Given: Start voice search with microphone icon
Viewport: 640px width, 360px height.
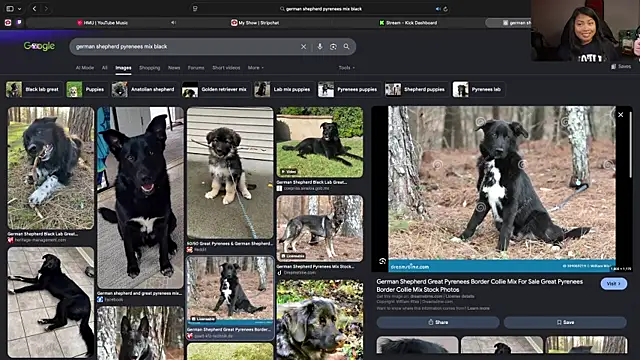Looking at the screenshot, I should [320, 47].
